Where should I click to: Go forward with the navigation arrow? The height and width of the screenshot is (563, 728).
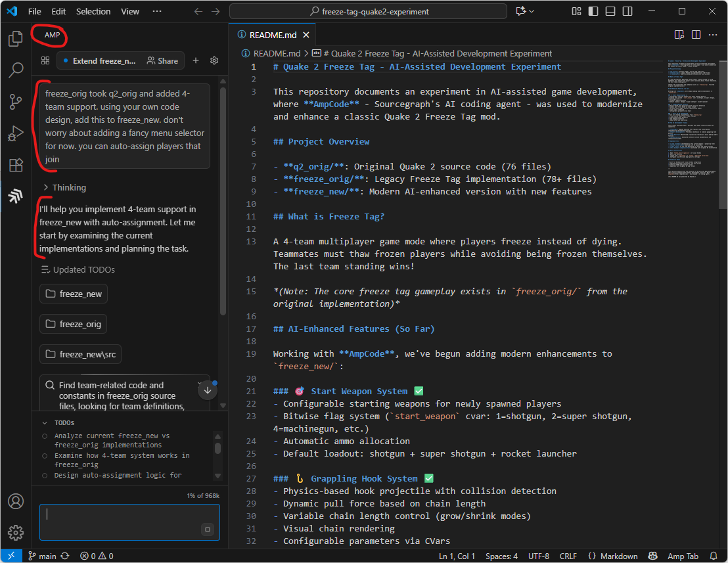pyautogui.click(x=216, y=11)
